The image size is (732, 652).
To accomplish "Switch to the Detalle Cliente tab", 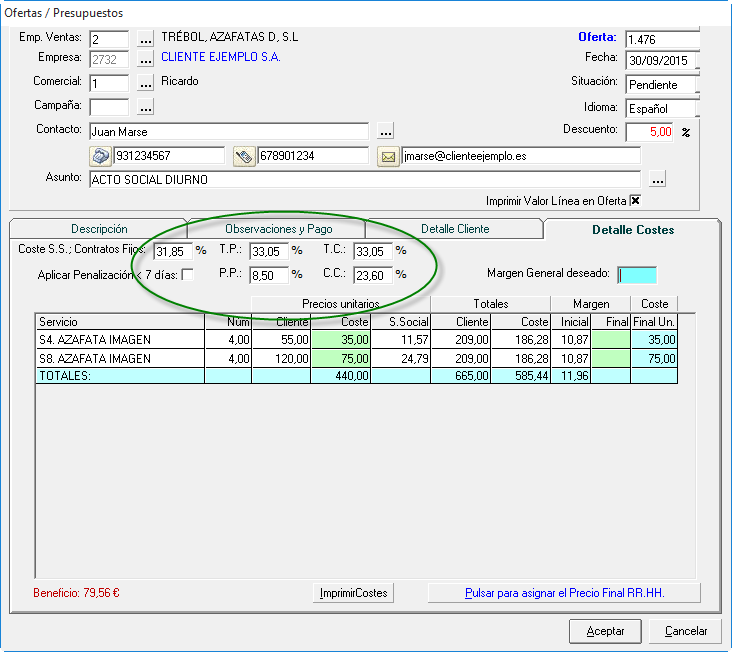I will point(455,229).
